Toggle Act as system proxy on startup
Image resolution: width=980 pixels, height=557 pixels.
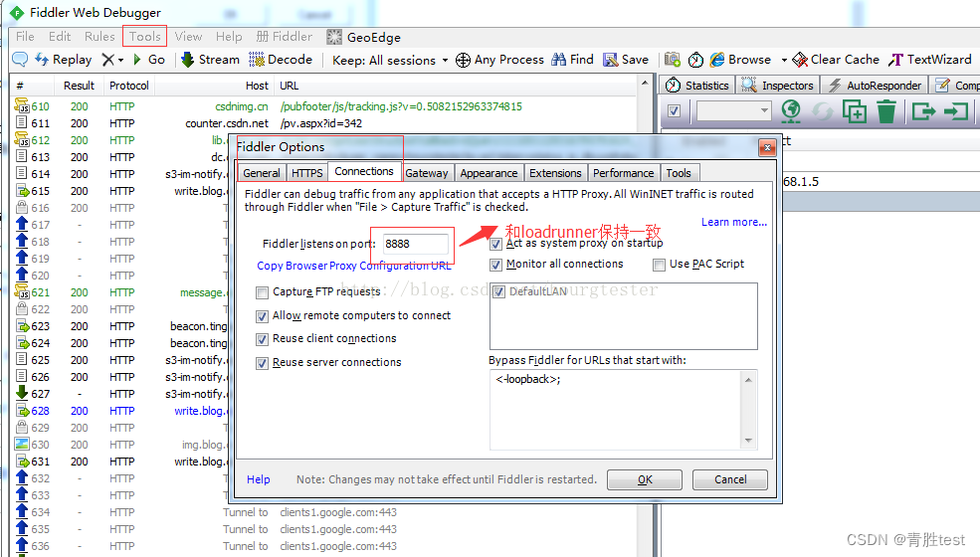(496, 244)
